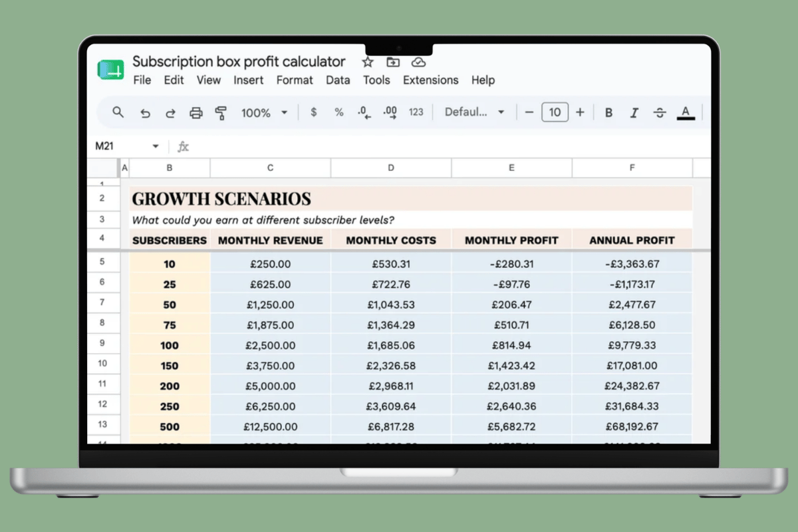Viewport: 798px width, 532px height.
Task: Select the cell showing £5,000.00
Action: 270,386
